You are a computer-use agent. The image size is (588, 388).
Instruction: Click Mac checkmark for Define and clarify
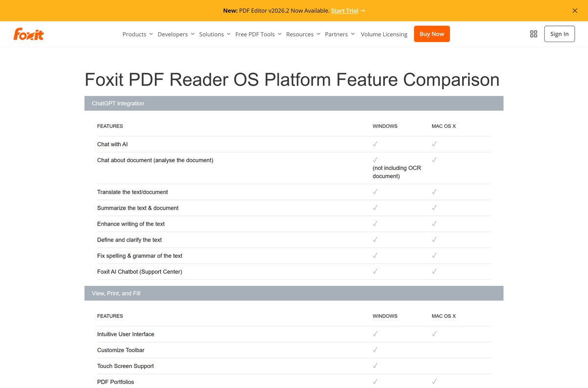434,240
